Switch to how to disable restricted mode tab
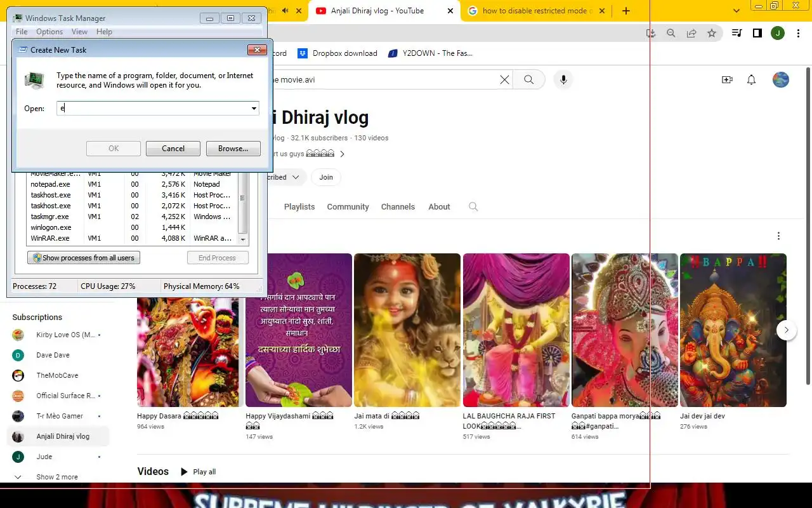Viewport: 812px width, 508px height. 536,11
